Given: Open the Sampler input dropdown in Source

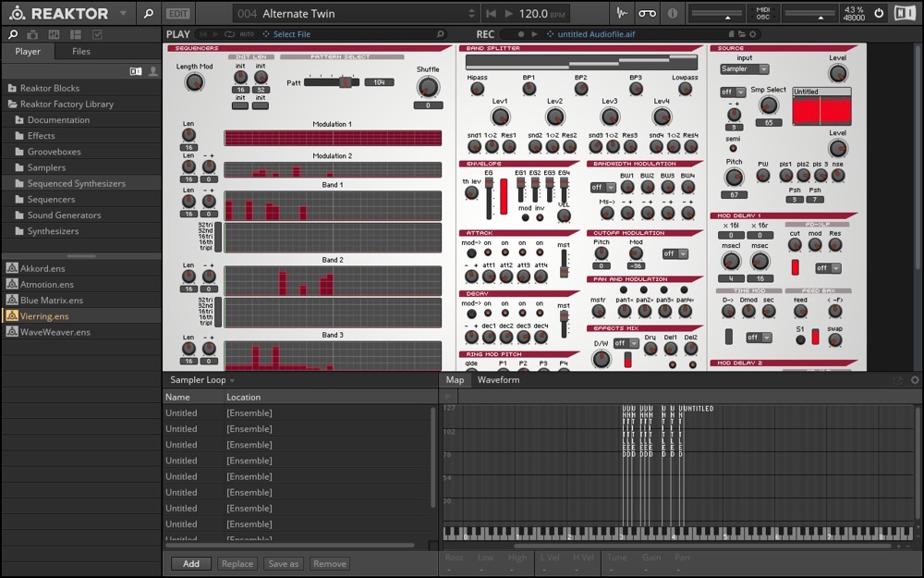Looking at the screenshot, I should coord(745,69).
